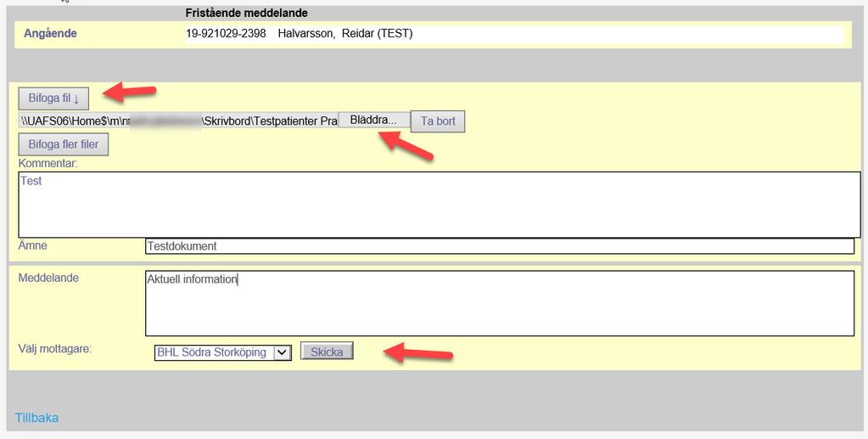The width and height of the screenshot is (868, 439).
Task: Click the Välj mottagare label
Action: click(x=55, y=349)
